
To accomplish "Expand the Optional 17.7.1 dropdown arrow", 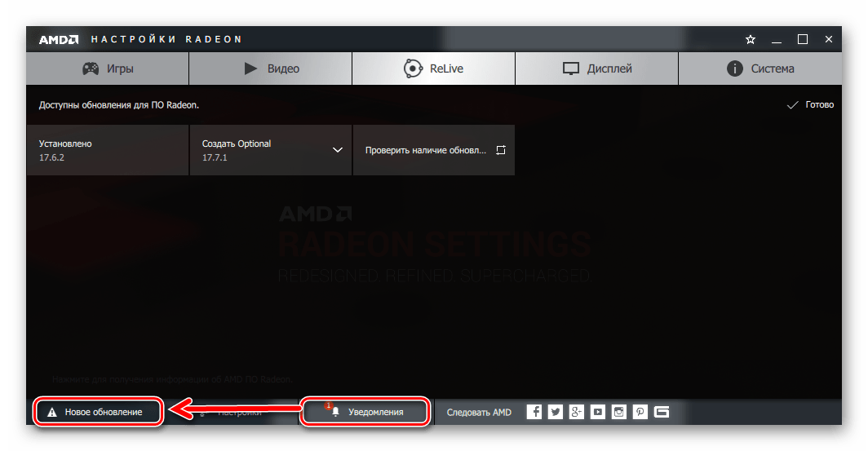I will (x=337, y=150).
